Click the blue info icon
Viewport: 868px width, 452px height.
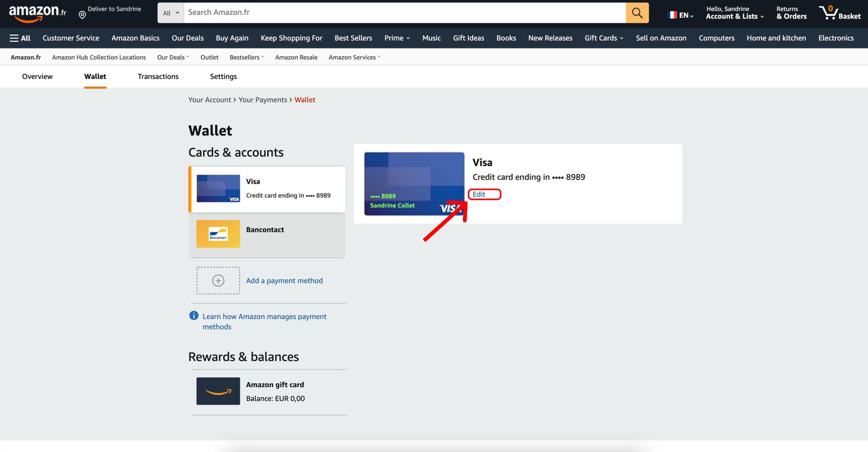[194, 316]
